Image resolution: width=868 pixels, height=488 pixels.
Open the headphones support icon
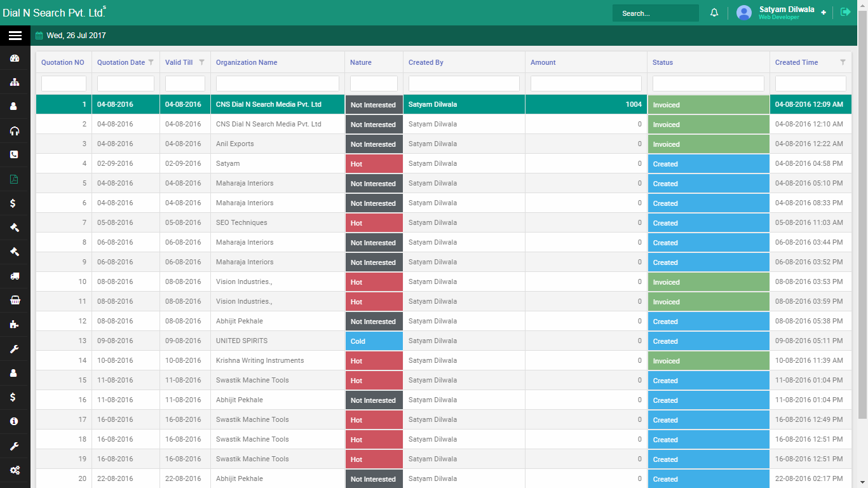[15, 131]
